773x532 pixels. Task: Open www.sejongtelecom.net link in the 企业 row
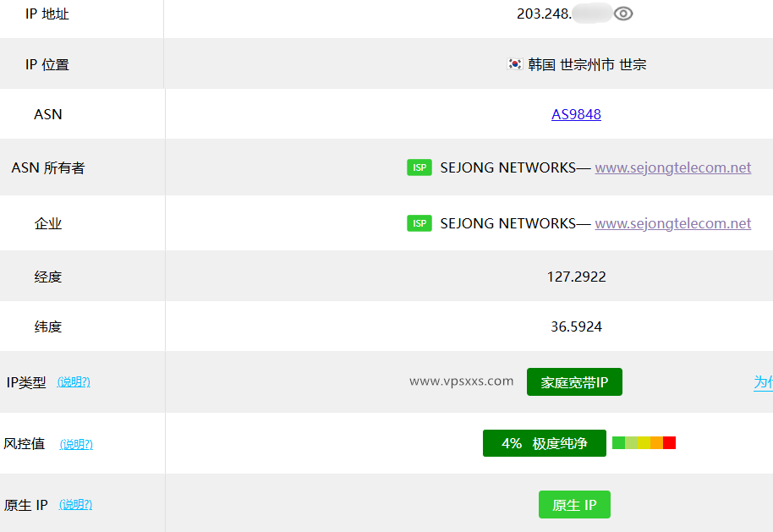tap(672, 223)
